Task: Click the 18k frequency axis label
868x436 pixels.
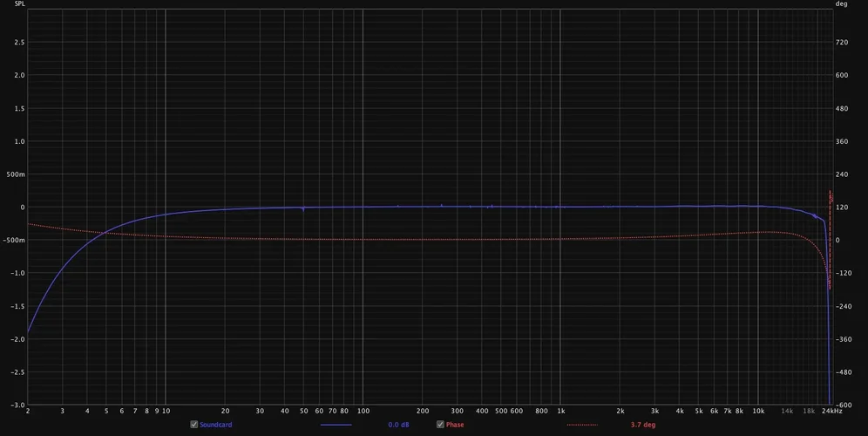Action: point(809,411)
